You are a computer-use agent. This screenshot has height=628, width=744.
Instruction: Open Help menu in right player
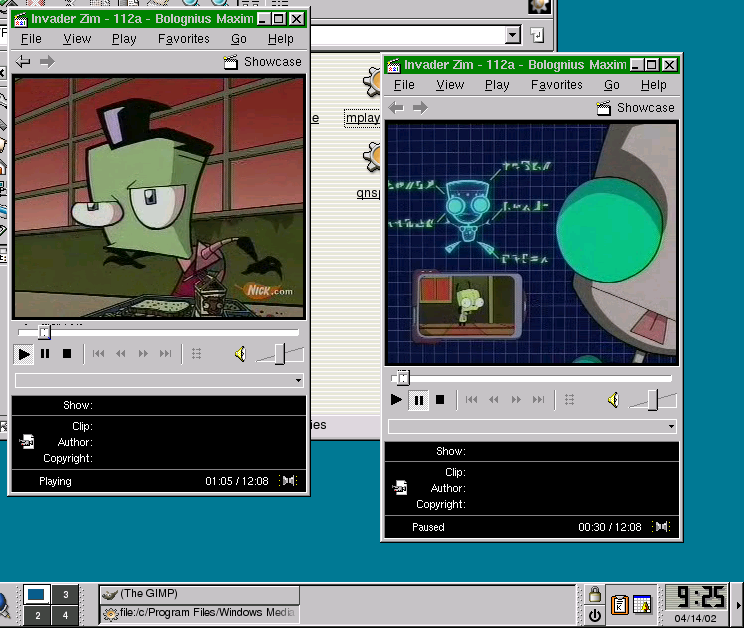653,85
